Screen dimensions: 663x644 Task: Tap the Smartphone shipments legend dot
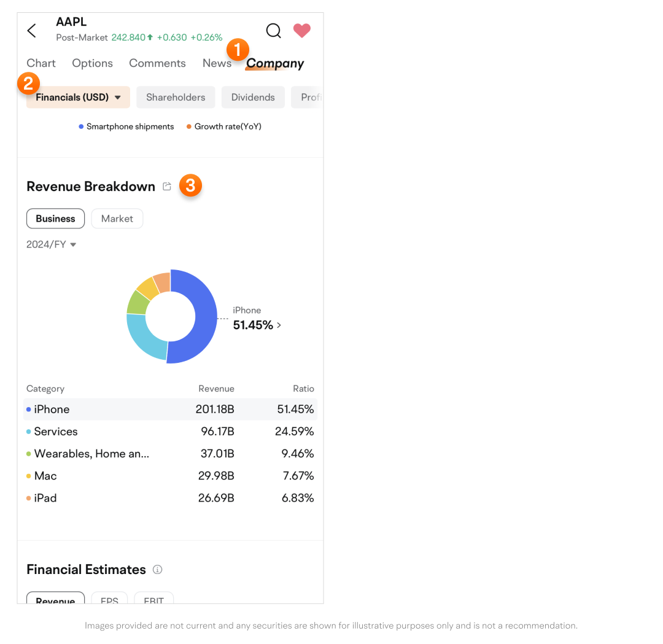[x=81, y=127]
